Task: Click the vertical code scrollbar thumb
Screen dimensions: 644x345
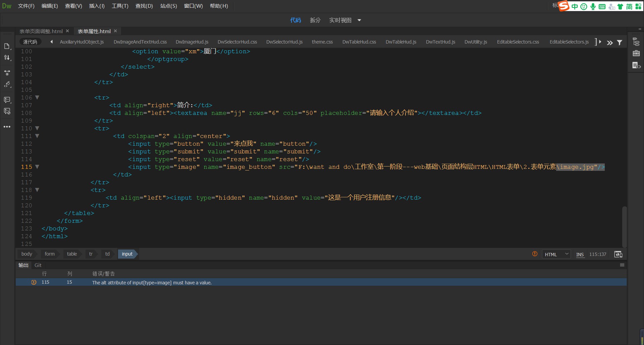Action: [x=624, y=227]
